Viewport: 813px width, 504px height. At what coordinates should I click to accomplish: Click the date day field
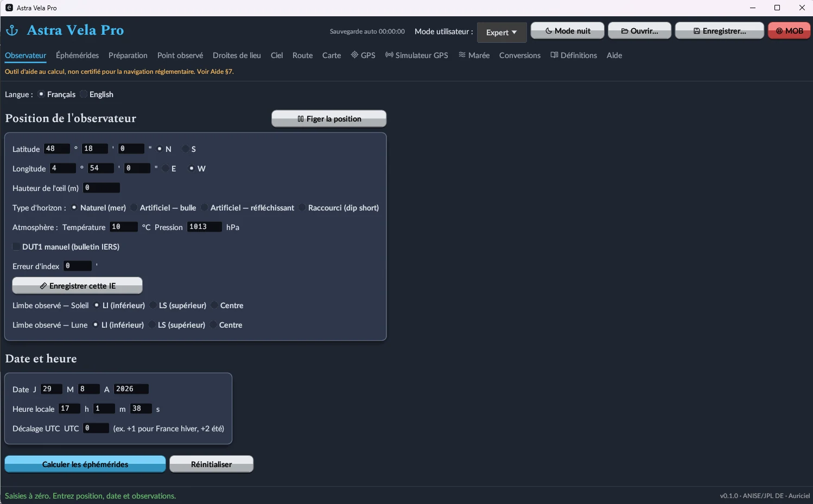tap(52, 389)
